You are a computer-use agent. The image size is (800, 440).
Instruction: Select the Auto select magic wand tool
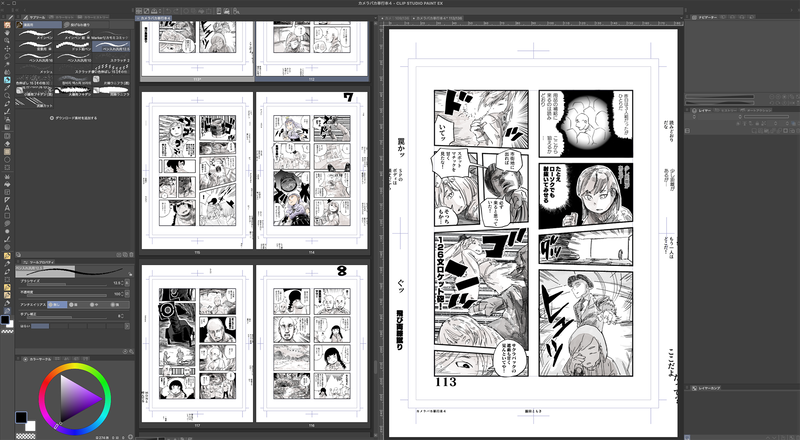tap(7, 64)
